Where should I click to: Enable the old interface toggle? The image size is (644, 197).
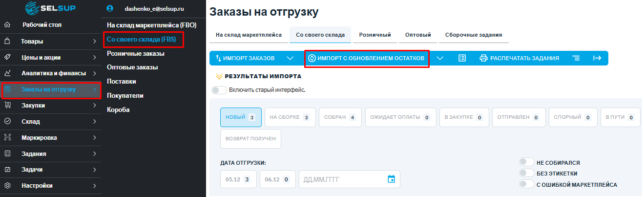219,90
